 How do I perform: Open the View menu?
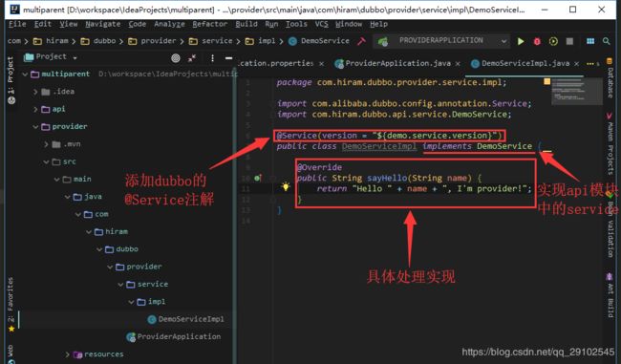[x=69, y=24]
